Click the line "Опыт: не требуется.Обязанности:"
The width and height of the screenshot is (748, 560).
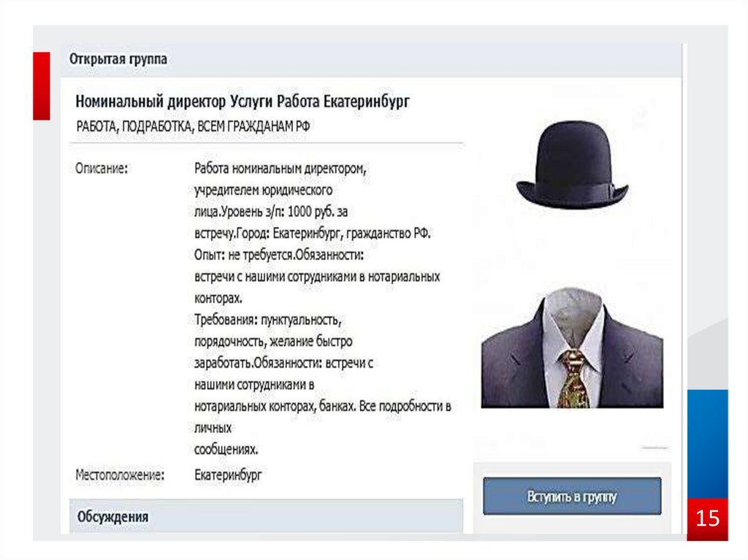(279, 256)
